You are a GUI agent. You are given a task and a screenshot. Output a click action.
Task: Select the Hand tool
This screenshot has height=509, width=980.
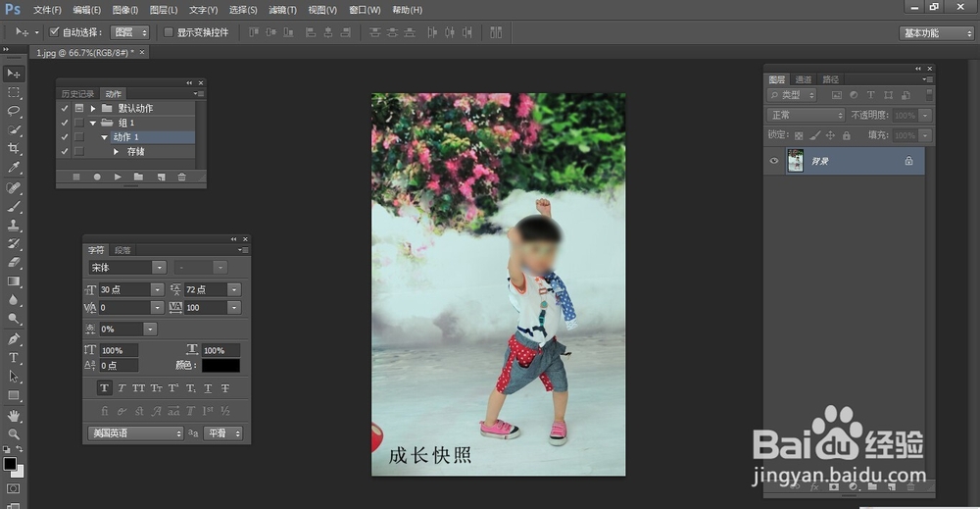[x=13, y=416]
